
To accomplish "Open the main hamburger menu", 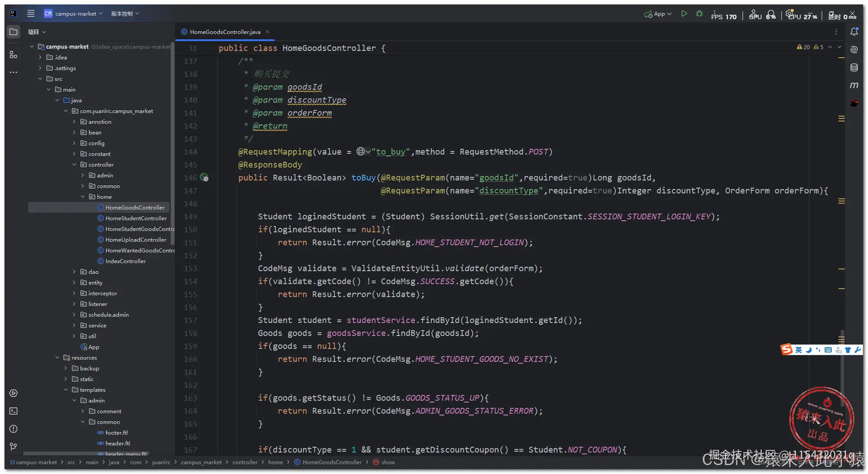I will 30,13.
